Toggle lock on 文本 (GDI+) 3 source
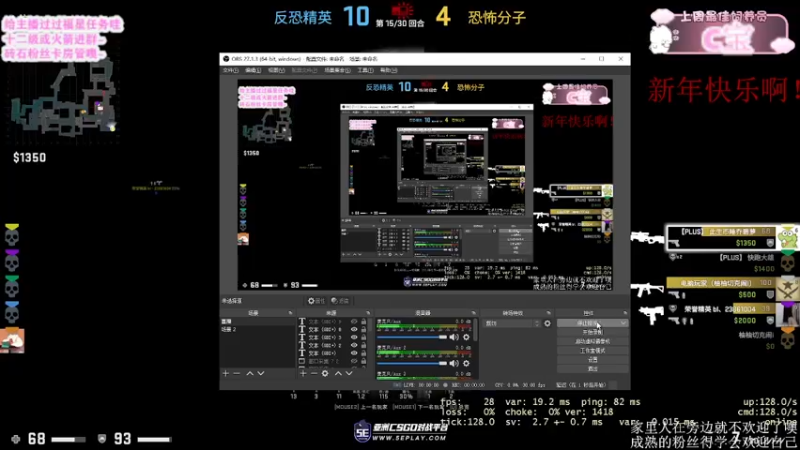This screenshot has width=800, height=450. (364, 337)
